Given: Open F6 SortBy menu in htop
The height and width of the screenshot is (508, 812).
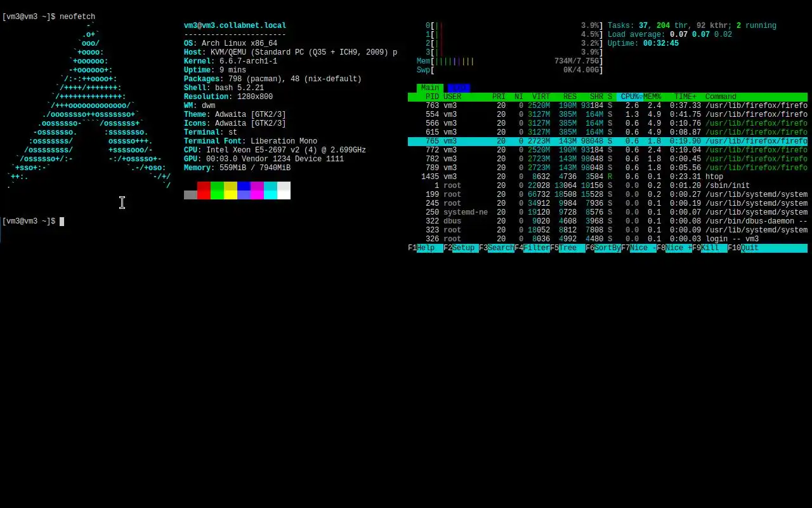Looking at the screenshot, I should click(x=603, y=248).
